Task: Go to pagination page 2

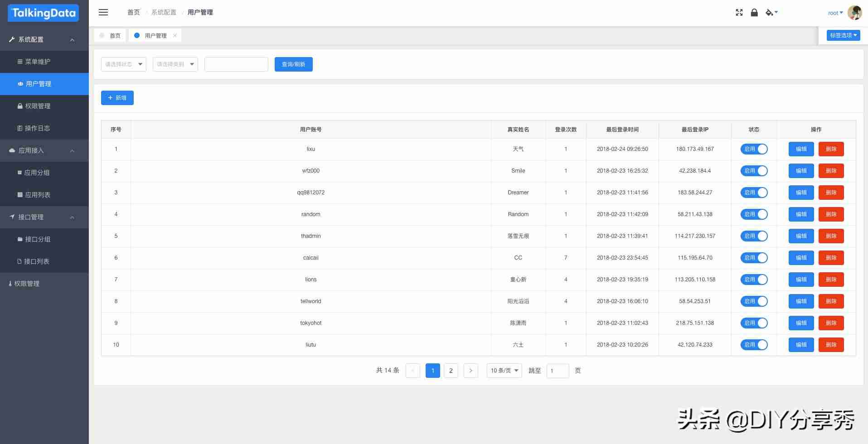Action: point(451,371)
